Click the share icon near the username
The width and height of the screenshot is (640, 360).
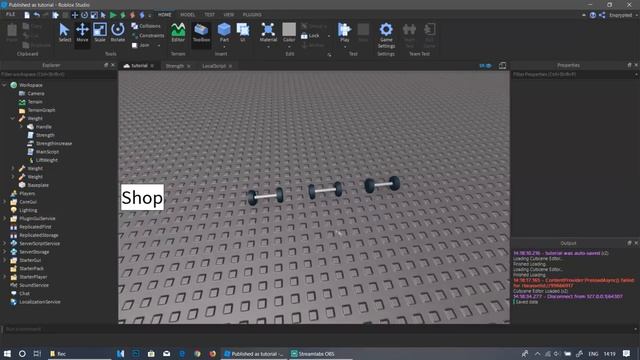602,15
